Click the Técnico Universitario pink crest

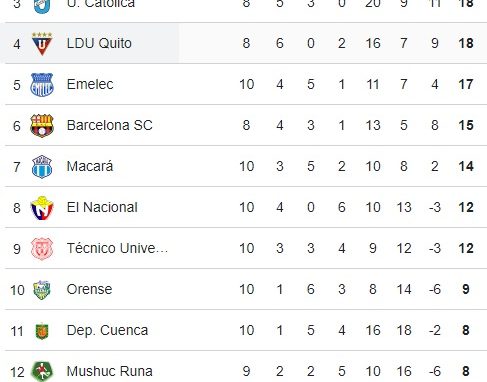tap(42, 249)
